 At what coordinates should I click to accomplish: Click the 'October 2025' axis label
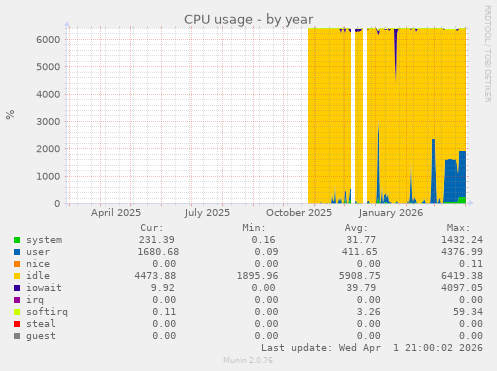(299, 213)
